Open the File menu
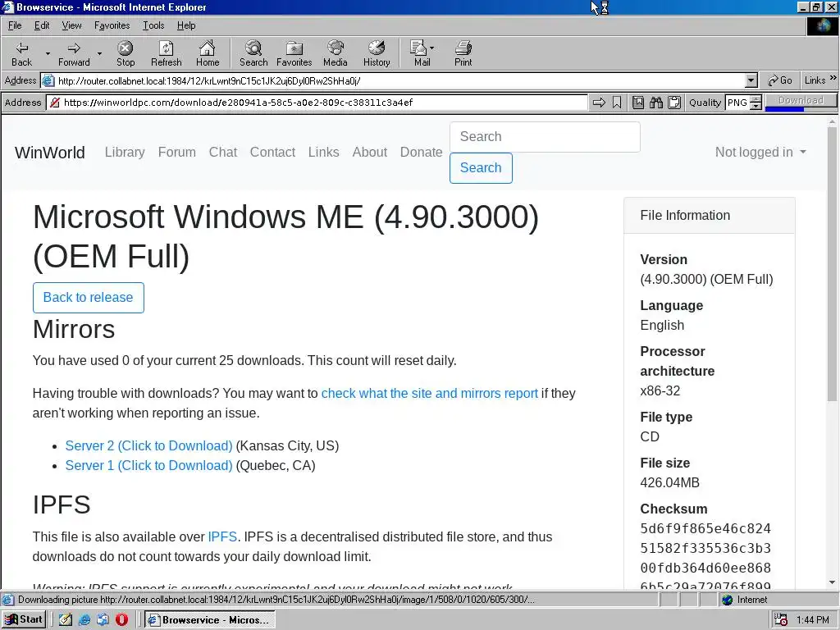Screen dimensions: 840x630 15,25
